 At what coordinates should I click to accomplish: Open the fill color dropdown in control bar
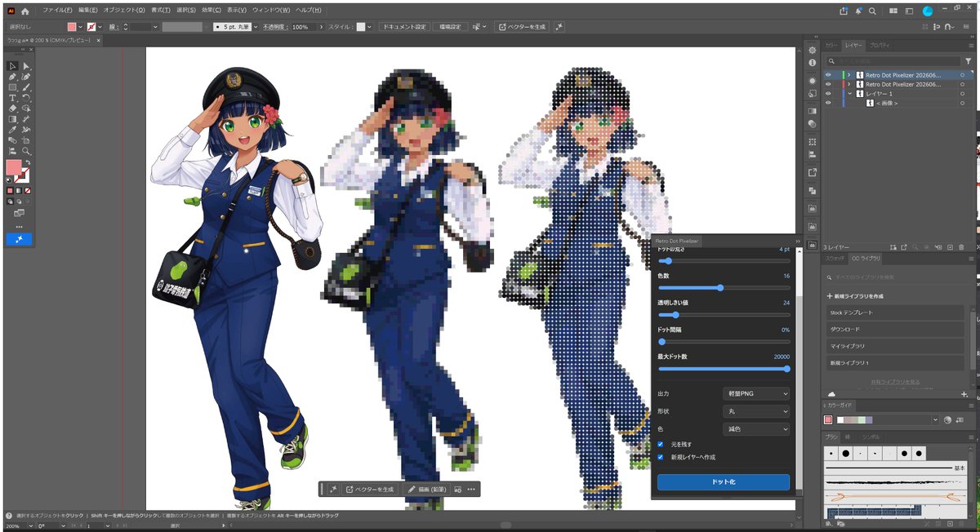click(80, 27)
